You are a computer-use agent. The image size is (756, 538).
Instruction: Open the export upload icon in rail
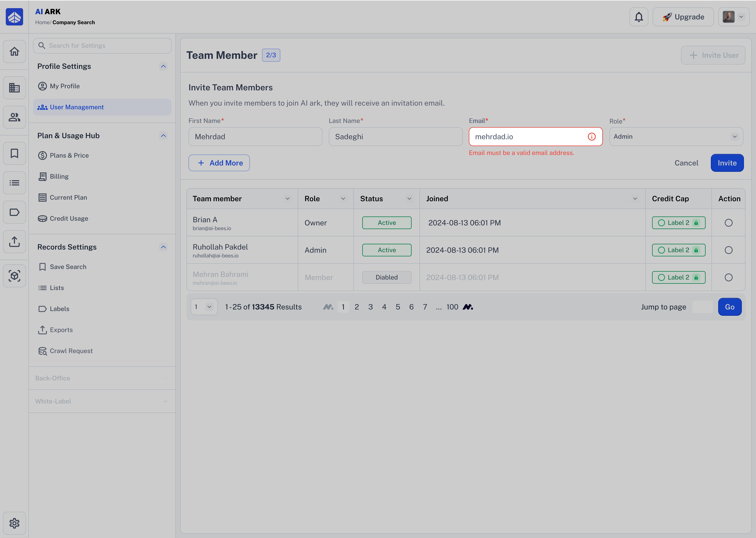(x=14, y=242)
